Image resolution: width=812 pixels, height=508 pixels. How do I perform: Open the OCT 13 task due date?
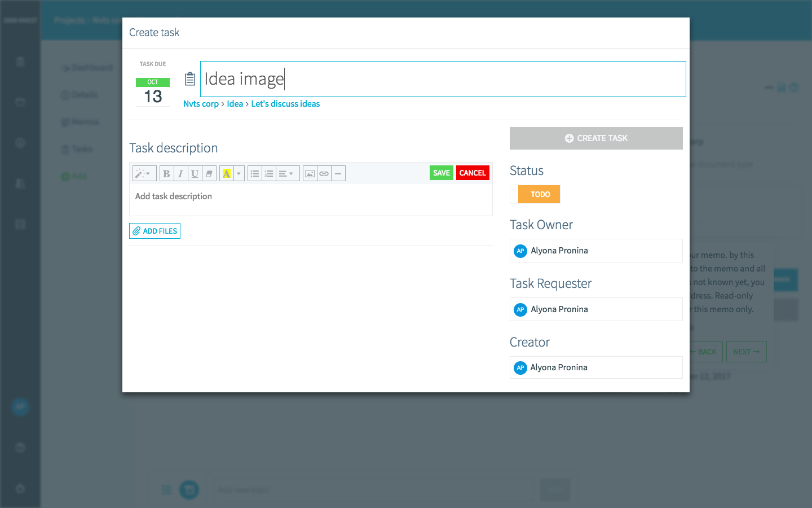click(153, 91)
